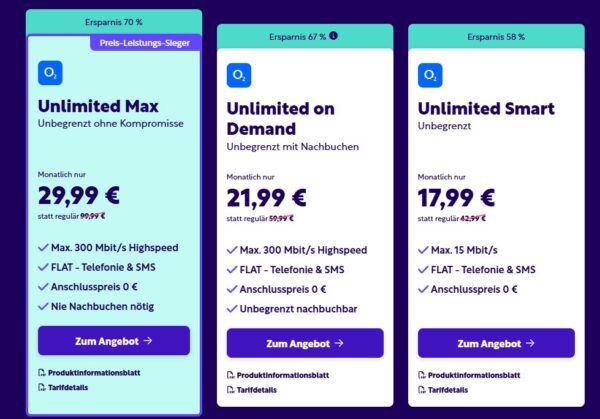Screen dimensions: 600x419
Task: Click the O2 logo on Unlimited on Demand card
Action: pyautogui.click(x=238, y=76)
